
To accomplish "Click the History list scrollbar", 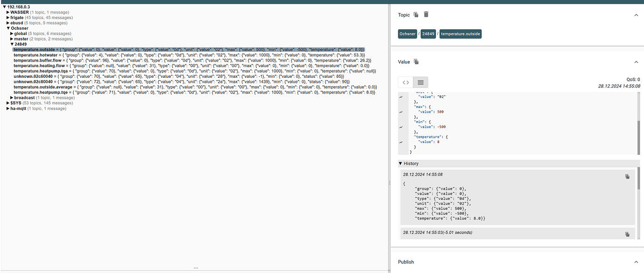I will click(x=638, y=178).
